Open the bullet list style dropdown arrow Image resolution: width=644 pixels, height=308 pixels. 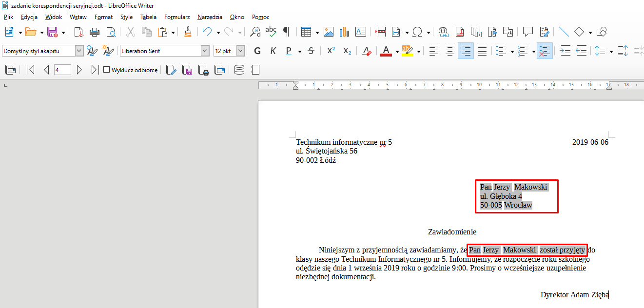512,51
